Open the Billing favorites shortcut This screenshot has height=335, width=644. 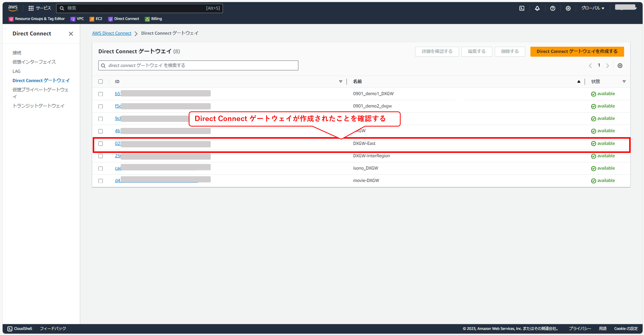coord(153,19)
